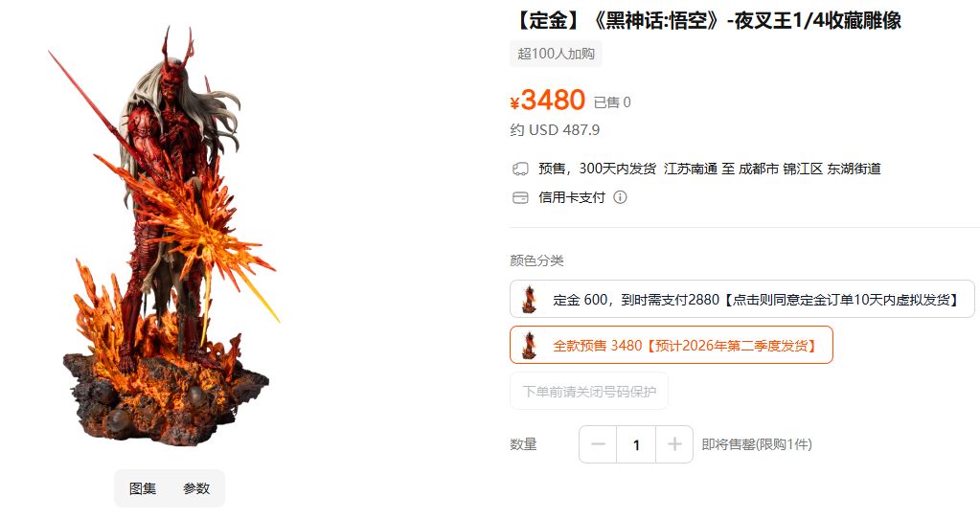Click the credit card icon
This screenshot has height=520, width=980.
520,197
